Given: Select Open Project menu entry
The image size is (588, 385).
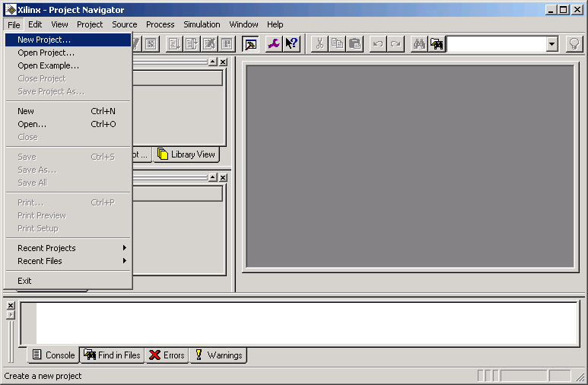Looking at the screenshot, I should [68, 52].
